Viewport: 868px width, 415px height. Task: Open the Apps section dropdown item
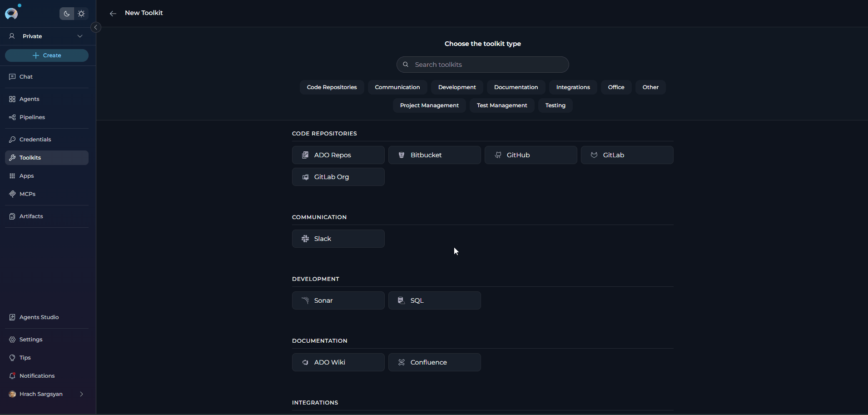(x=27, y=175)
